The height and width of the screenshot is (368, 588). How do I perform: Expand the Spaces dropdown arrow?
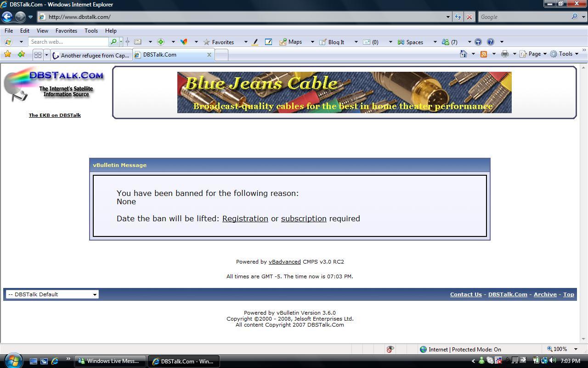pos(435,42)
